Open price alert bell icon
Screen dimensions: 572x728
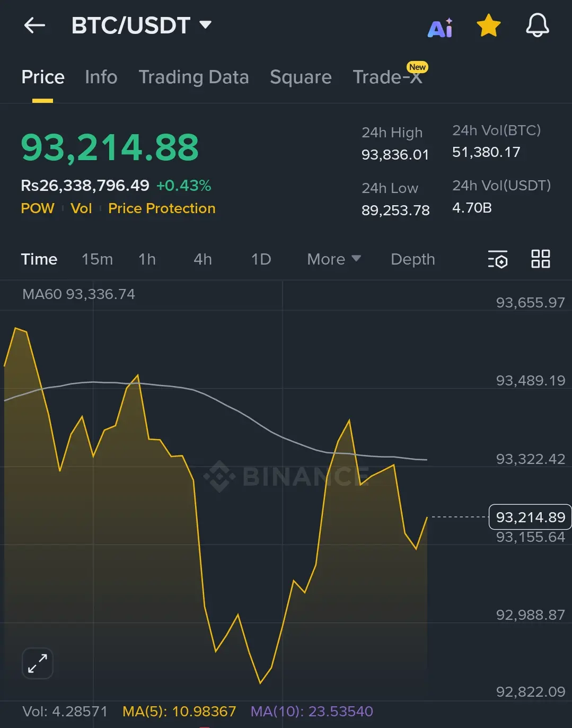point(537,25)
